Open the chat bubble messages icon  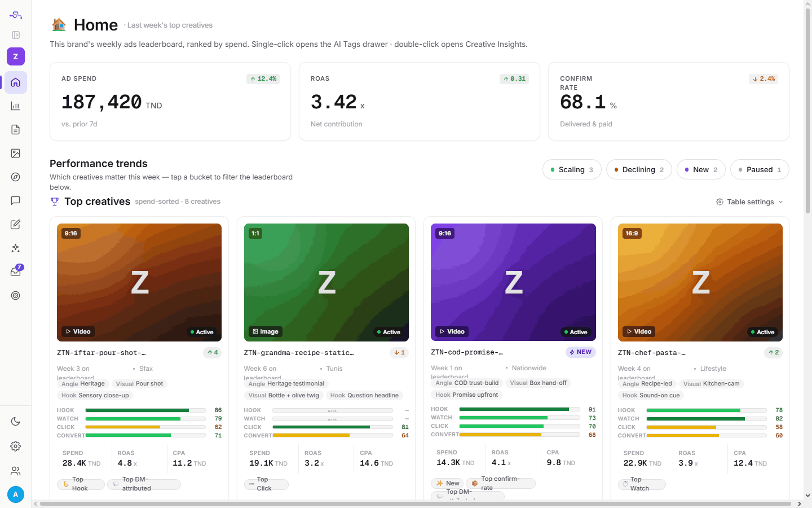click(16, 200)
